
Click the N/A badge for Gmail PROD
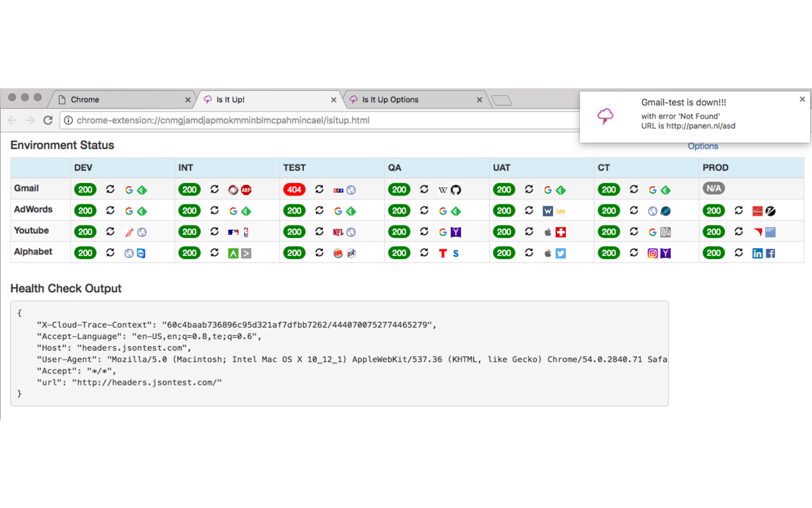(714, 189)
